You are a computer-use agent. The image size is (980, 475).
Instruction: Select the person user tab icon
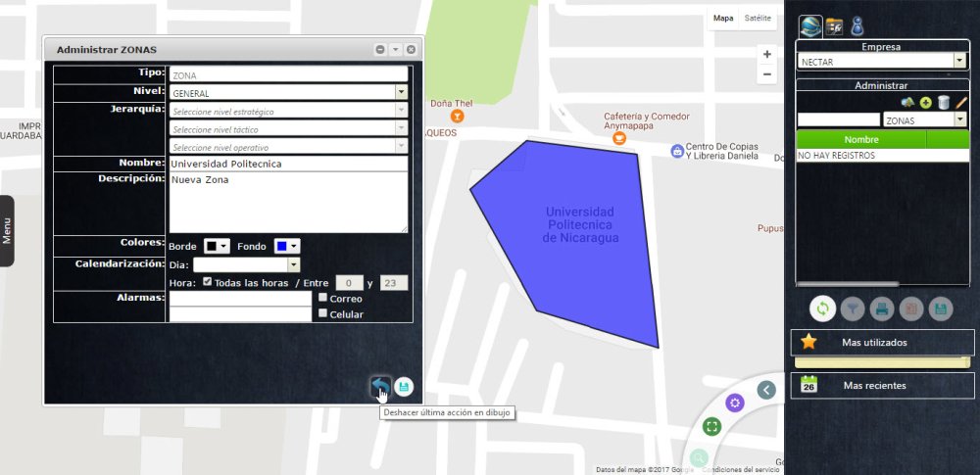pos(857,26)
